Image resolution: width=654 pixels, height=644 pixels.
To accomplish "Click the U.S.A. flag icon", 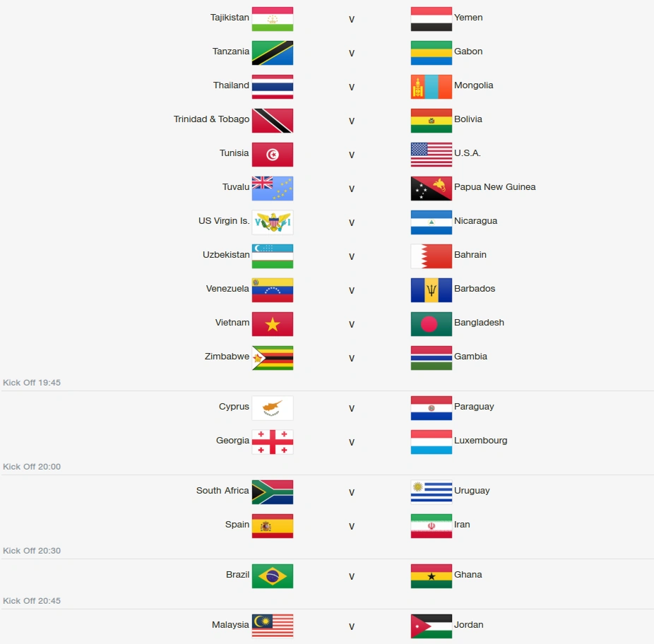I will point(432,155).
